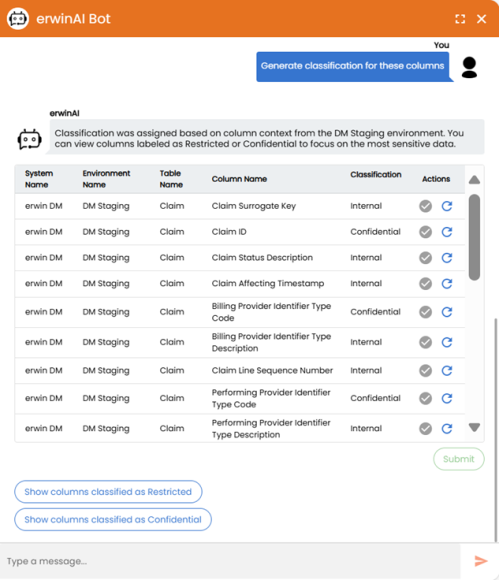Send message using the arrow icon
Image resolution: width=499 pixels, height=580 pixels.
481,561
